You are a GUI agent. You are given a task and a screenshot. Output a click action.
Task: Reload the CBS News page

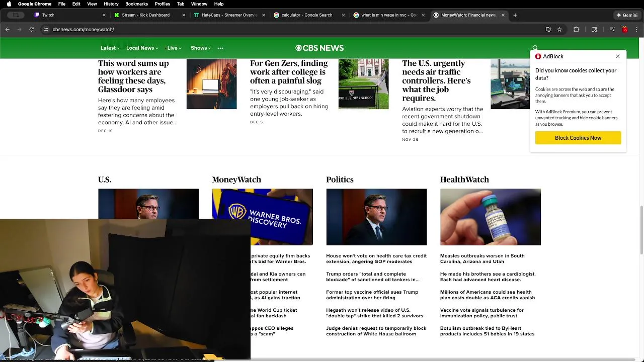coord(32,30)
